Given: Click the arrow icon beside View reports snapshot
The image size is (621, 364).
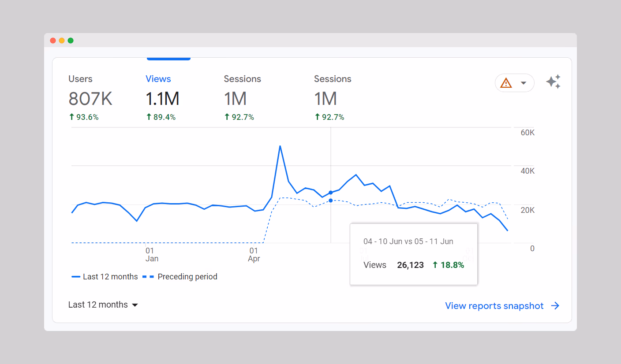Looking at the screenshot, I should 555,306.
